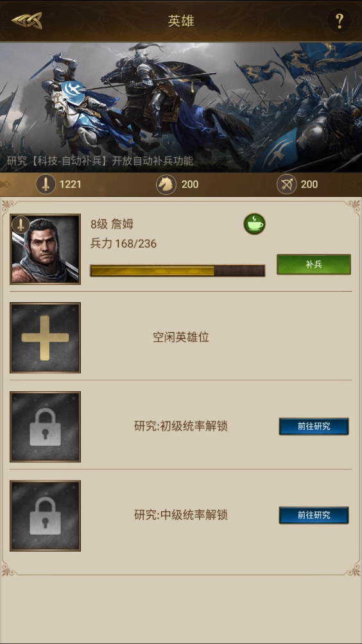Select the 空闲英雄位 empty slot label

tap(181, 337)
